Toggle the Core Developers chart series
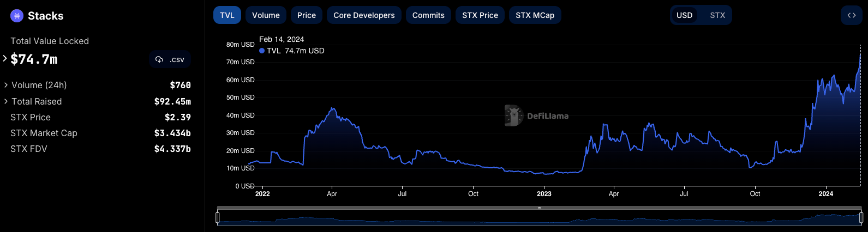Viewport: 868px width, 232px height. coord(364,15)
